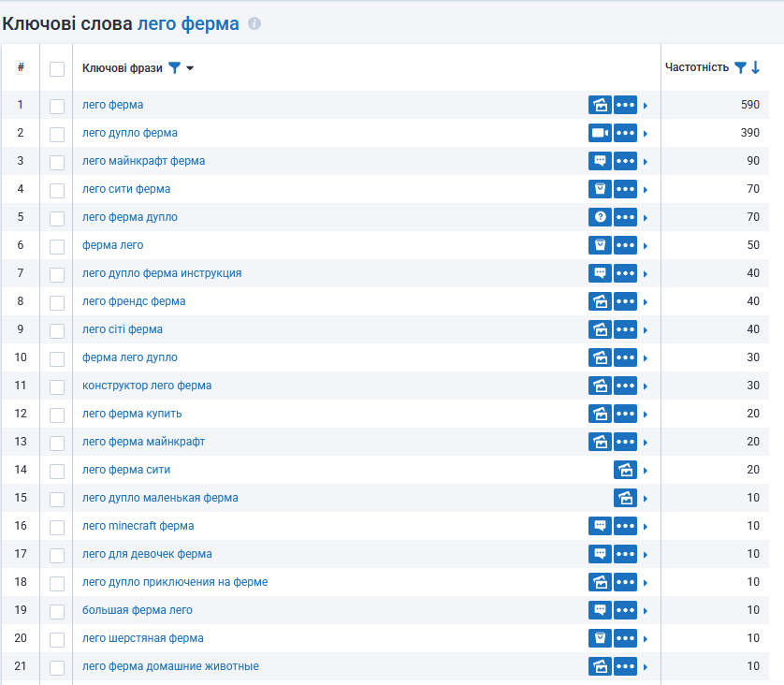Open more options for конструктор лего ферма
Image resolution: width=784 pixels, height=685 pixels.
[x=626, y=386]
